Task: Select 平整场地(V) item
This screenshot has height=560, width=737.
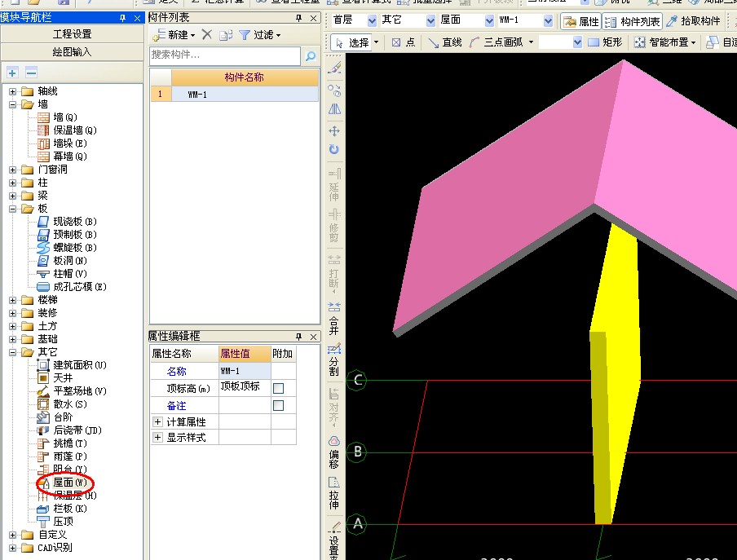Action: (79, 391)
